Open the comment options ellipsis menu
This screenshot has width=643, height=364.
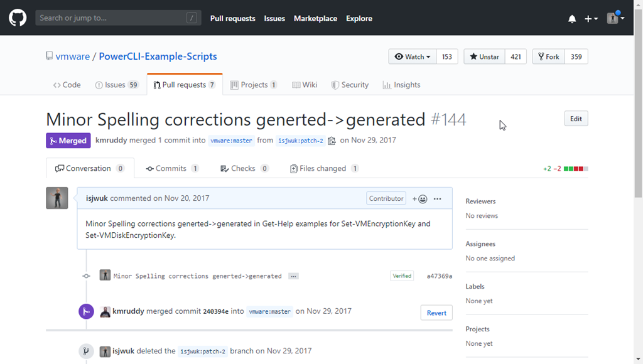click(x=438, y=199)
